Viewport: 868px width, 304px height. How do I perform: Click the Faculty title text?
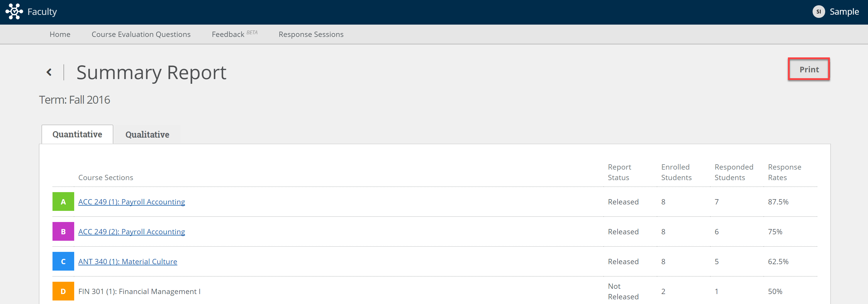tap(42, 12)
